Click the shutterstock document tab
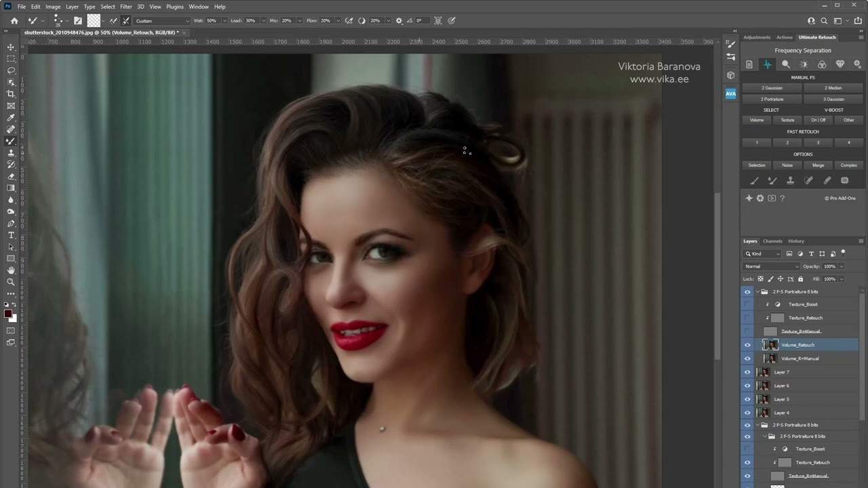The height and width of the screenshot is (488, 868). (98, 32)
